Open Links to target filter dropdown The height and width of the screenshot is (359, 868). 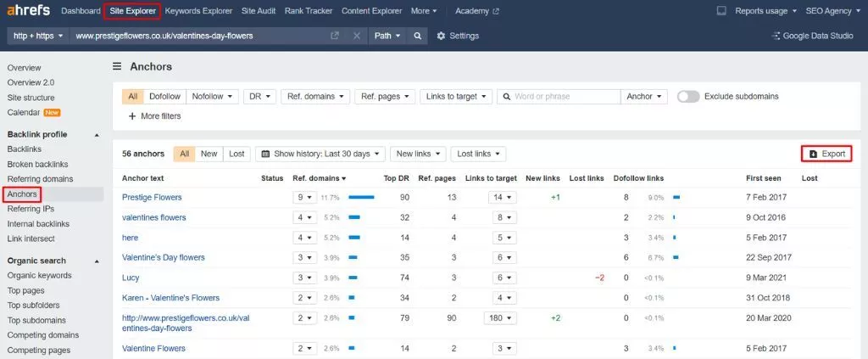point(456,97)
